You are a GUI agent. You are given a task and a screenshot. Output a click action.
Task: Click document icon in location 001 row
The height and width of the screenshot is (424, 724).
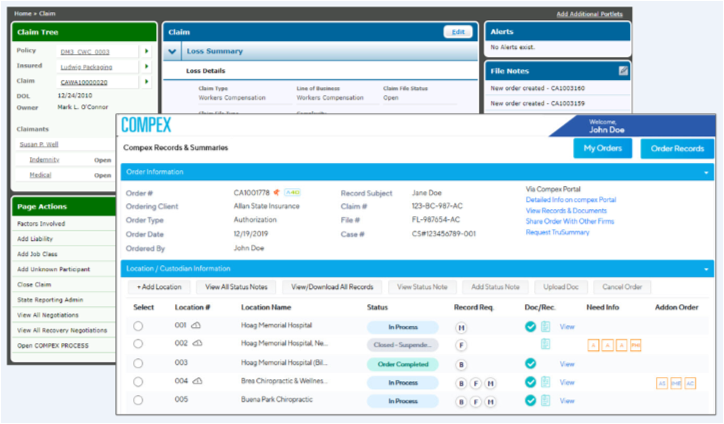pos(545,327)
